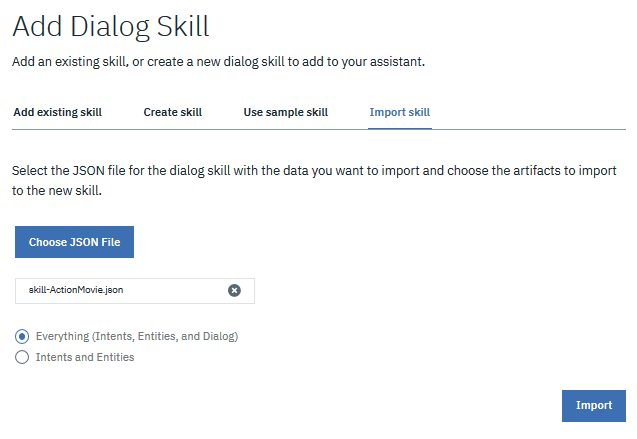Click the Add Dialog Skill heading

click(111, 27)
